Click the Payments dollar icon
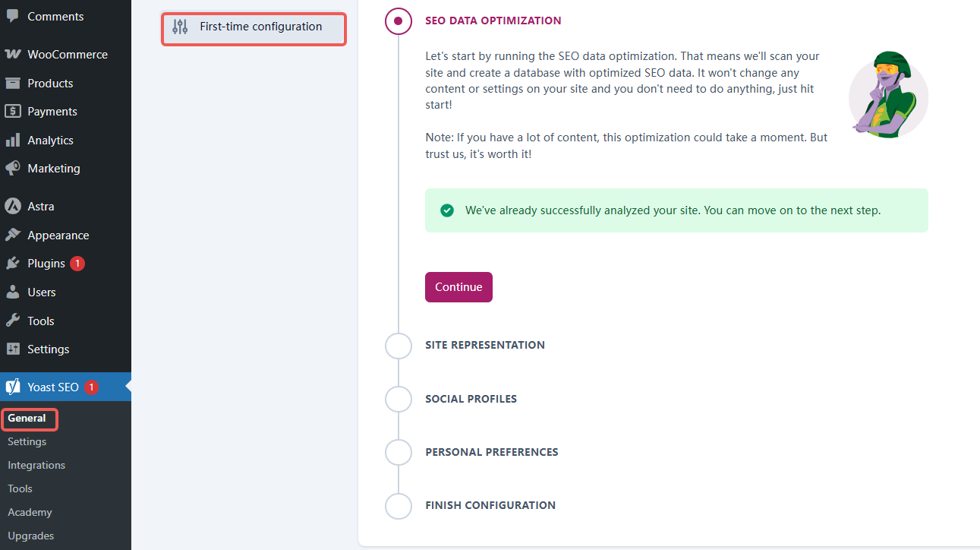This screenshot has height=550, width=980. [13, 112]
